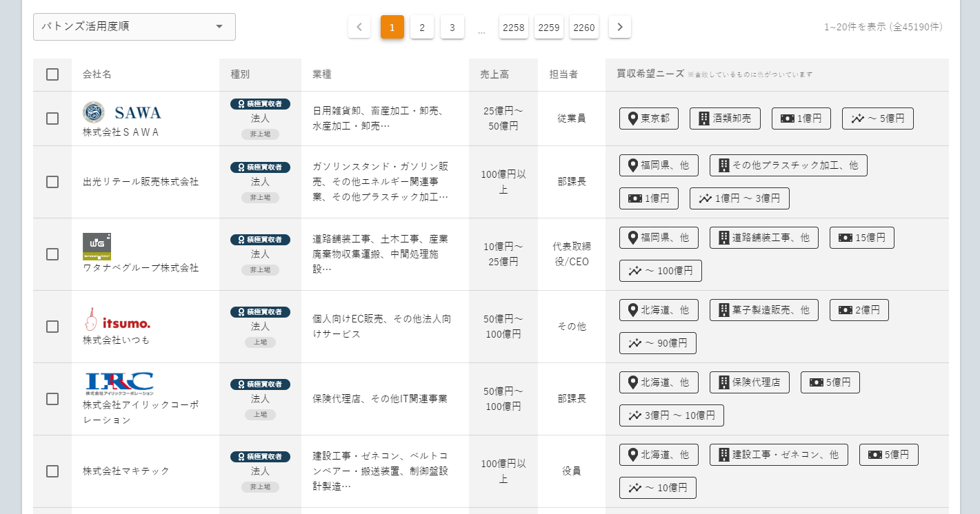The height and width of the screenshot is (514, 980).
Task: Click 東京都 location tag in SAWA row
Action: pyautogui.click(x=649, y=119)
